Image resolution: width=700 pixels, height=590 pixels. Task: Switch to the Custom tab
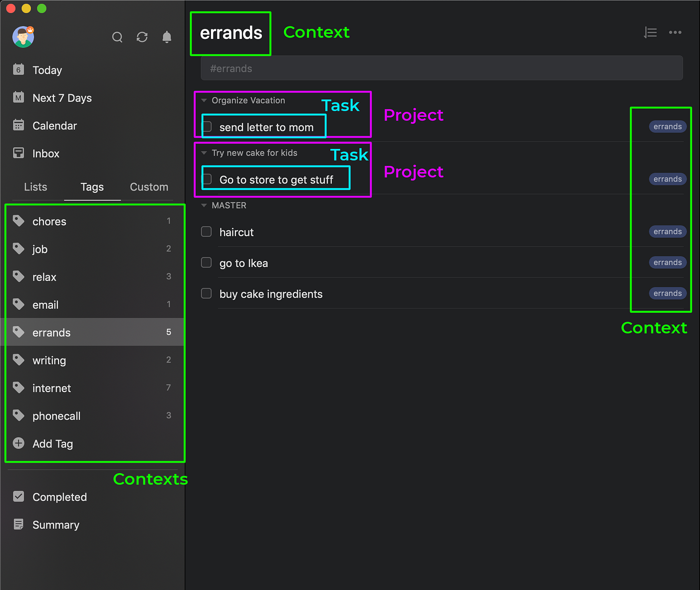(149, 187)
